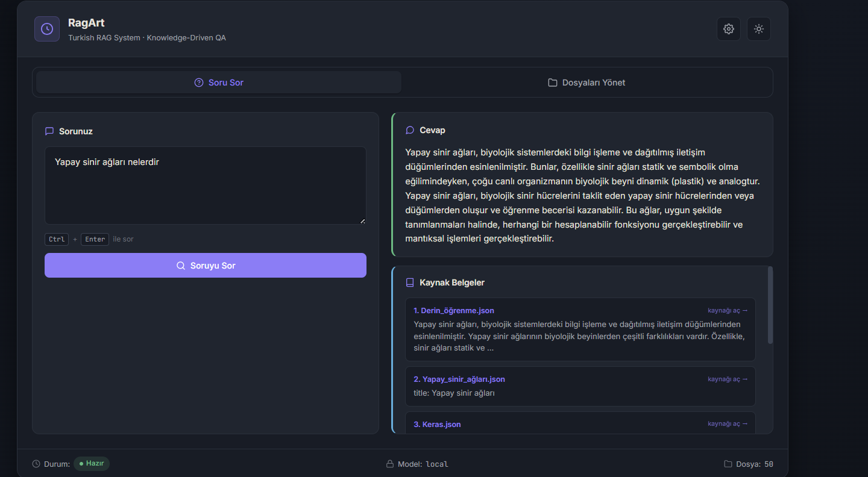Click the Kaynak Belgeler heading
This screenshot has width=868, height=477.
pyautogui.click(x=452, y=282)
